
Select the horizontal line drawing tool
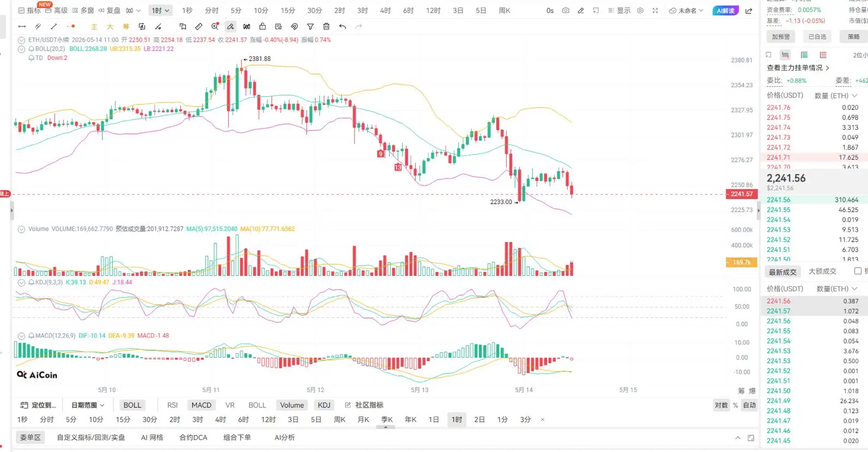pyautogui.click(x=22, y=27)
